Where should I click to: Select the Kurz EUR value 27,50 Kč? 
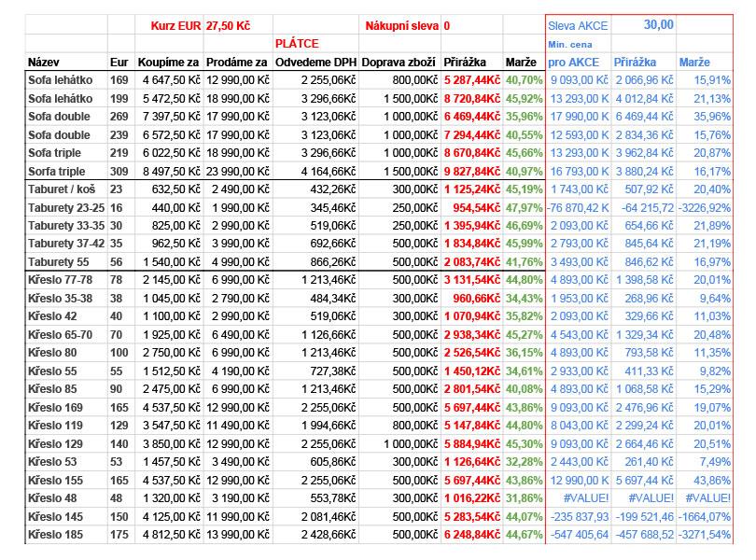[x=228, y=26]
